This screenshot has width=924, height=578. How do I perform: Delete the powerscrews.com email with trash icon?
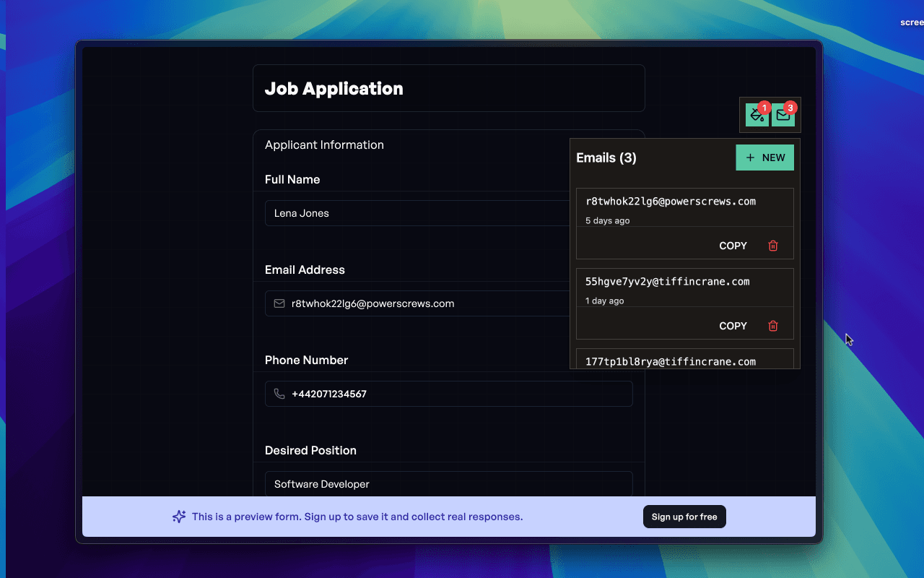click(773, 246)
